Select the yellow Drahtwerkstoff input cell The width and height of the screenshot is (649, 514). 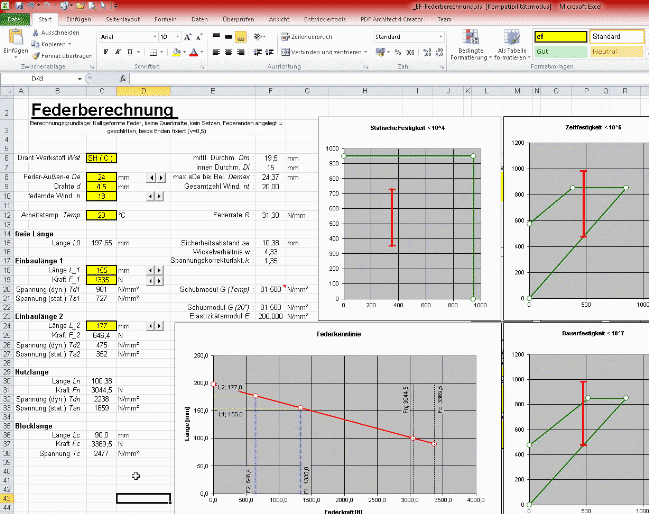[100, 157]
